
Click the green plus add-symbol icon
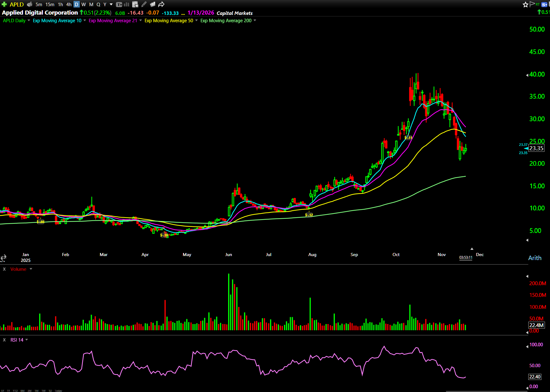(4, 4)
